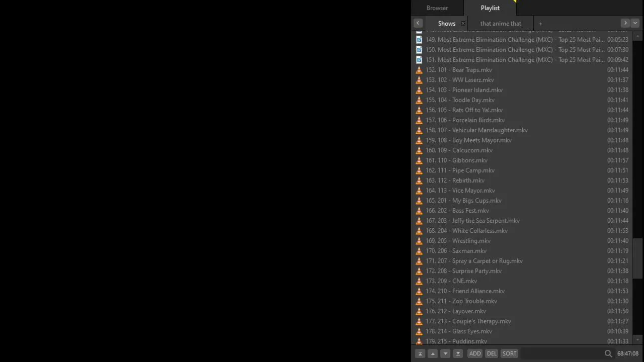Select '203 - Jeffy the Sea Serpent.mkv'
This screenshot has width=644, height=362.
point(522,221)
